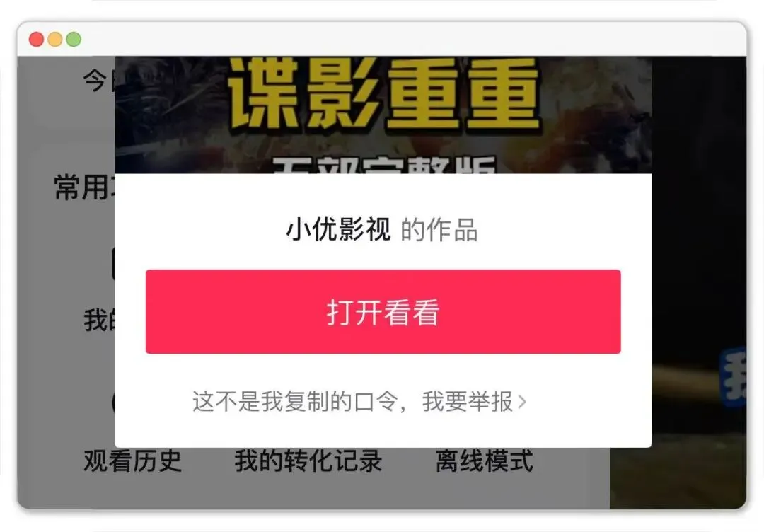Click the partially hidden 常用 section heading
This screenshot has height=532, width=764.
pyautogui.click(x=83, y=187)
